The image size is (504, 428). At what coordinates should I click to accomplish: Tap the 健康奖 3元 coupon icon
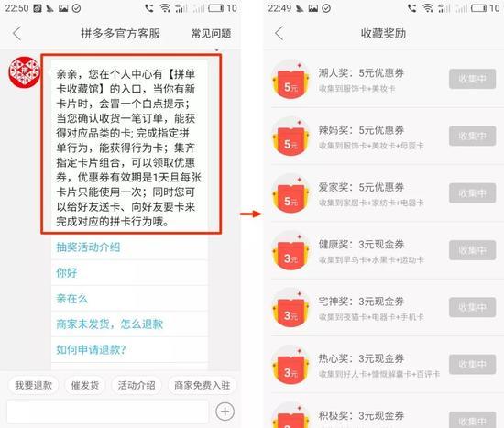click(291, 250)
